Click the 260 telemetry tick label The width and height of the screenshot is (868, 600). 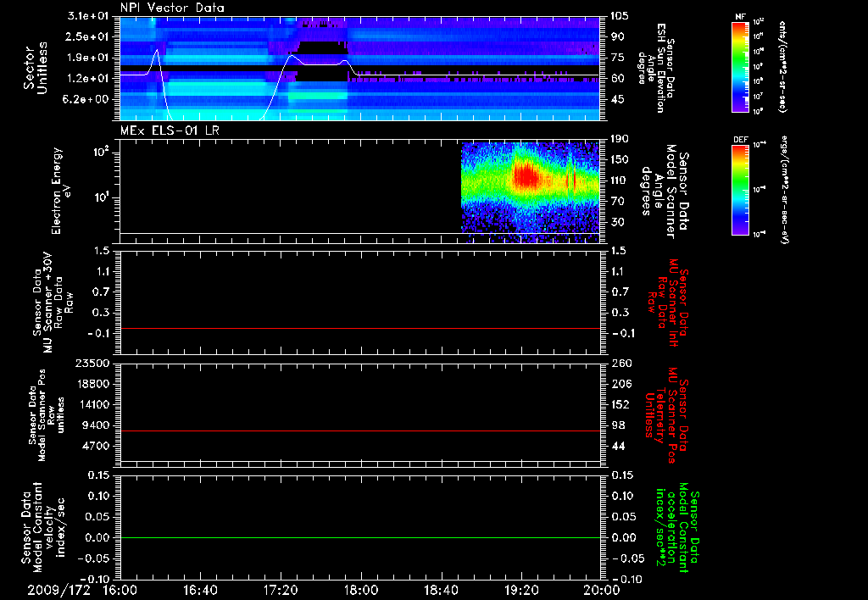[620, 364]
